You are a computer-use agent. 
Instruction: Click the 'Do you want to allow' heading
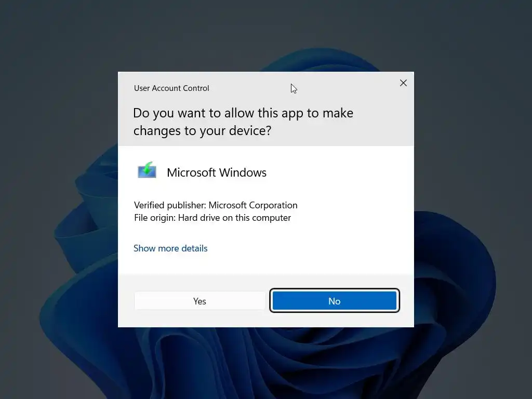point(243,122)
